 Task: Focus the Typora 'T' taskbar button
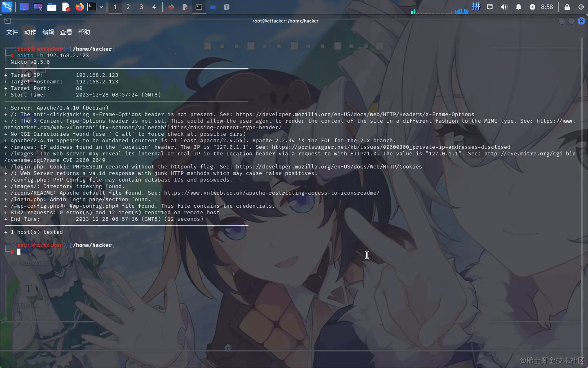click(x=227, y=7)
